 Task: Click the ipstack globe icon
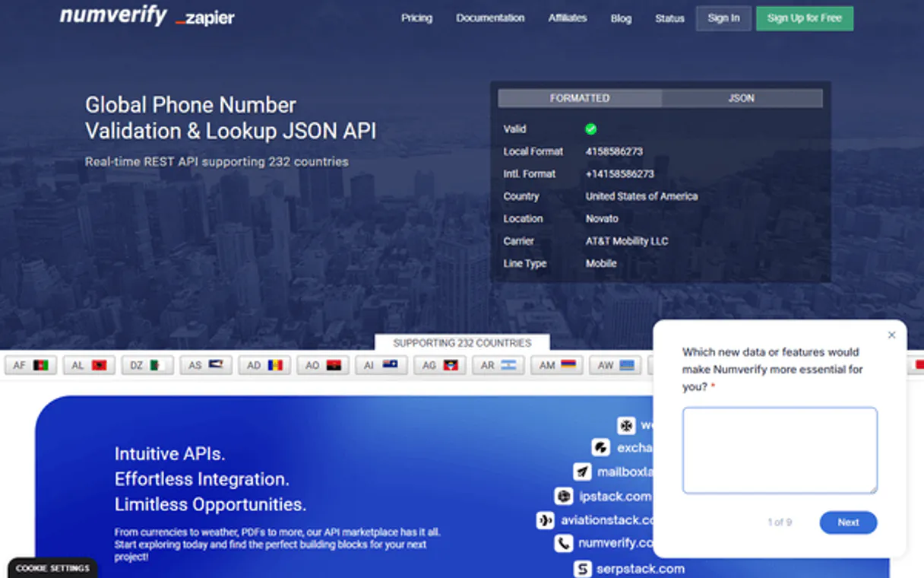click(x=564, y=497)
